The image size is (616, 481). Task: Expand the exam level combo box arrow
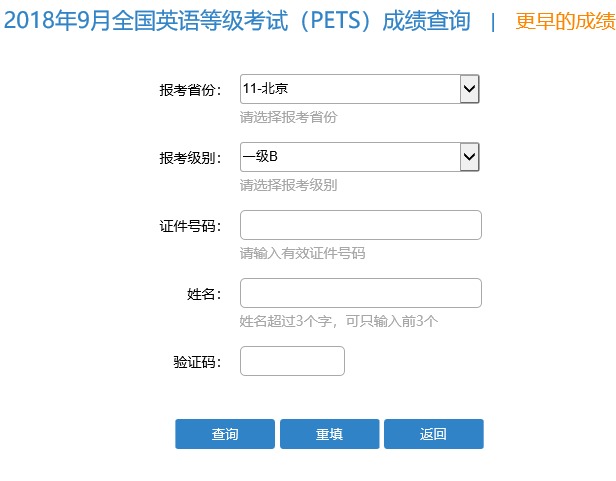[470, 157]
